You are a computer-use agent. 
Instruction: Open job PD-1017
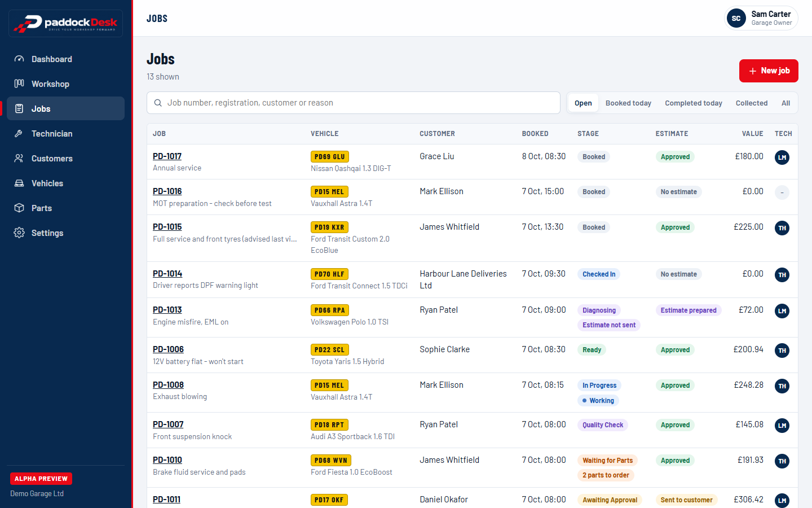coord(167,156)
